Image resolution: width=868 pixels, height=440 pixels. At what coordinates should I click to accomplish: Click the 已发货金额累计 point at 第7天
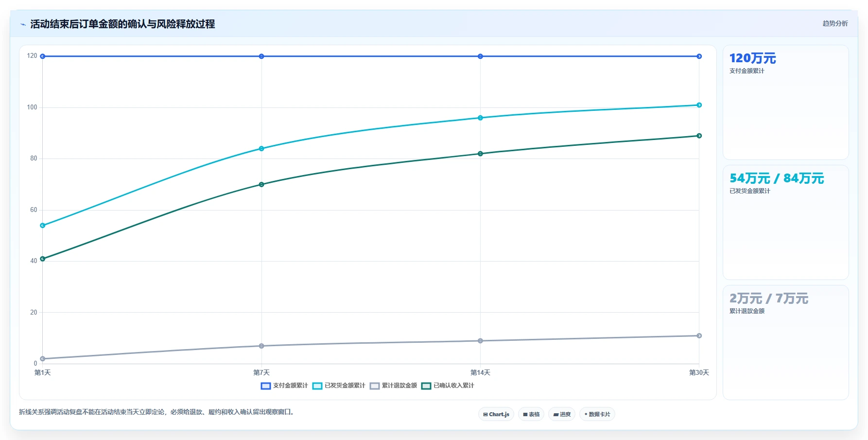pyautogui.click(x=261, y=149)
